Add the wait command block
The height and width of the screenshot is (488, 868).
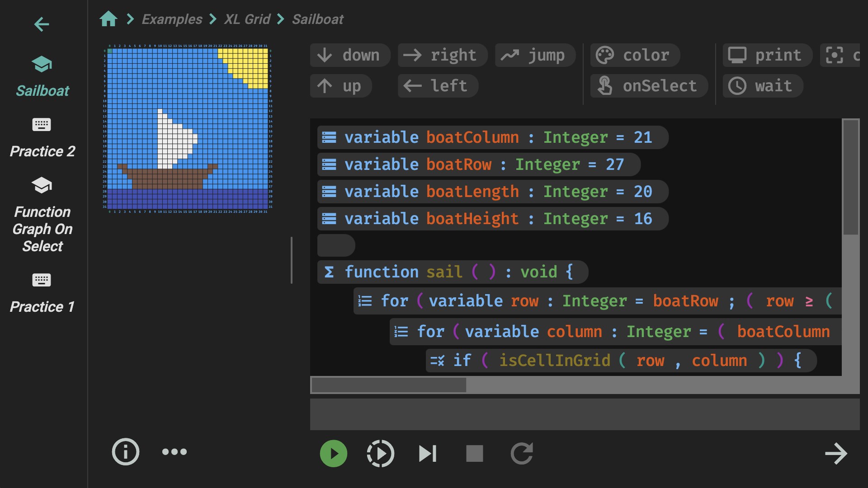coord(763,86)
